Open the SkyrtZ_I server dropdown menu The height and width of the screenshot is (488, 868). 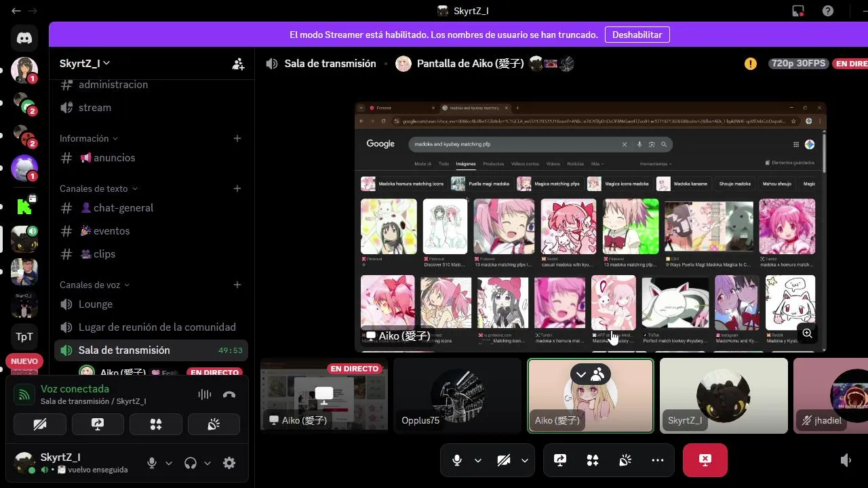coord(85,63)
